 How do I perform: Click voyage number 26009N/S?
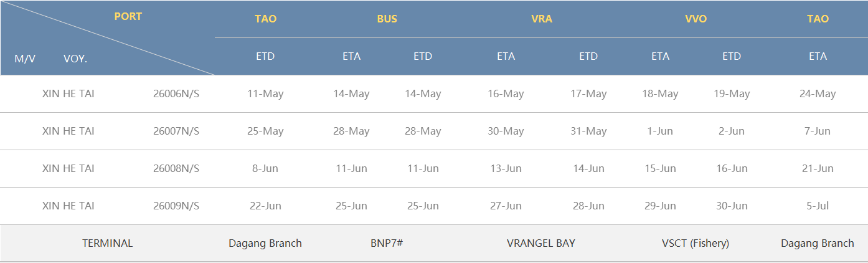pos(176,206)
